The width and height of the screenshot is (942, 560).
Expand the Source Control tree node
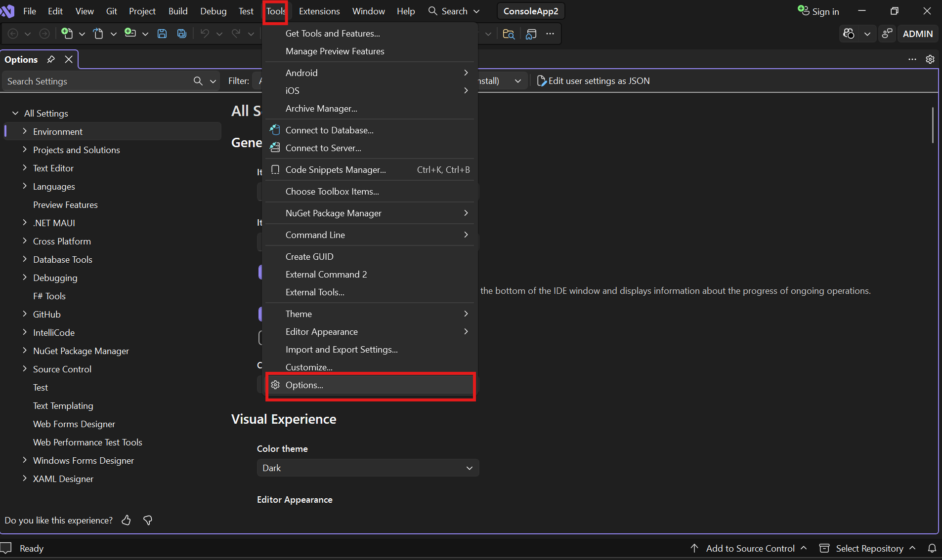(24, 369)
